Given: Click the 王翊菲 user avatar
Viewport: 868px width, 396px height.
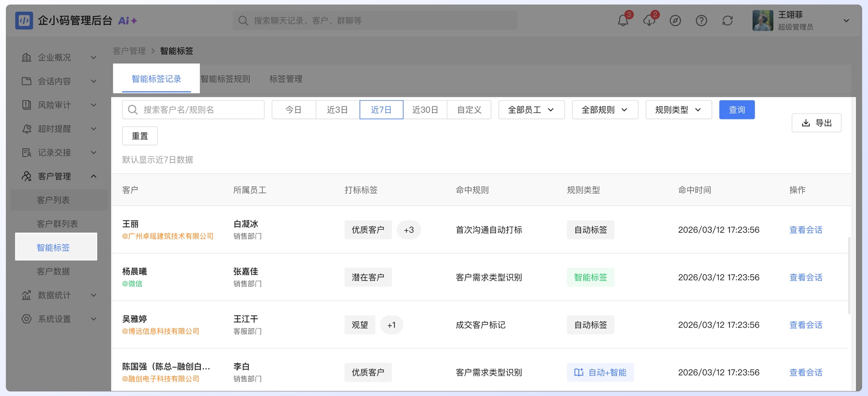Looking at the screenshot, I should click(762, 21).
